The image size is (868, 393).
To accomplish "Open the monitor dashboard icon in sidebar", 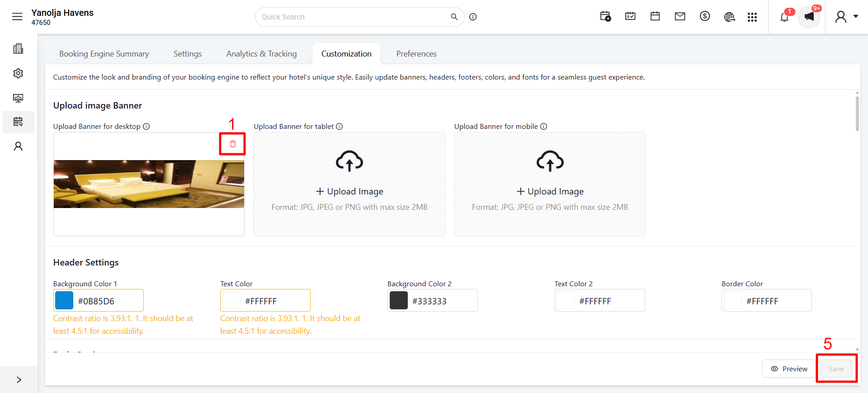I will [x=18, y=98].
